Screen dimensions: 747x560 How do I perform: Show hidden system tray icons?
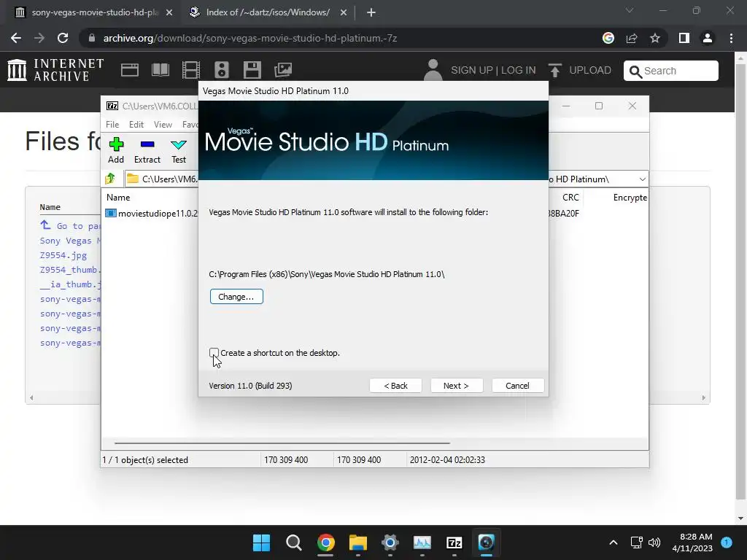[614, 542]
